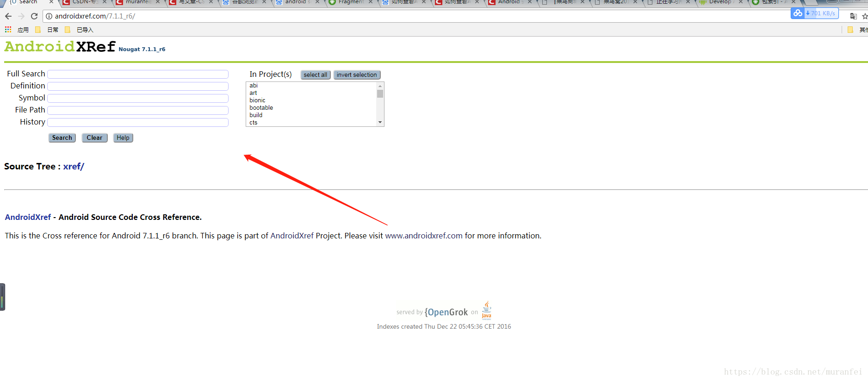Click the Search button
868x381 pixels.
coord(62,138)
